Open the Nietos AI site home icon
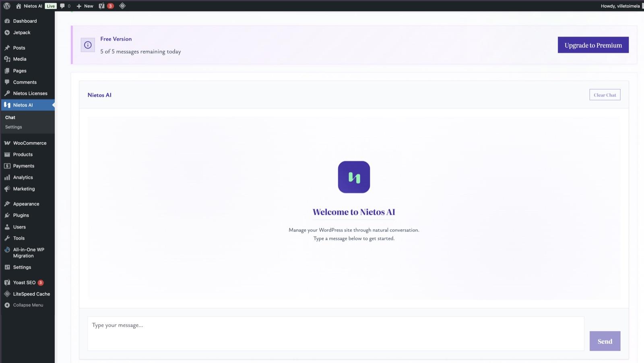The image size is (644, 363). click(x=19, y=6)
